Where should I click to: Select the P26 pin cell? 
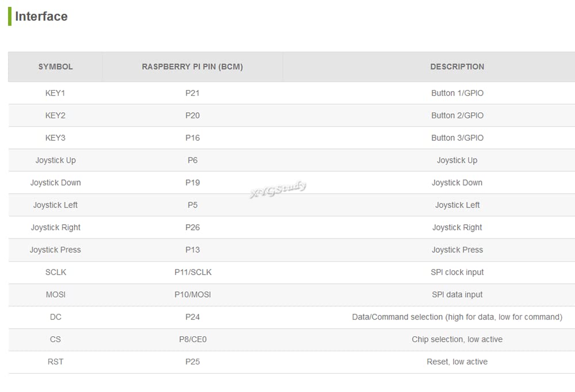(x=193, y=228)
